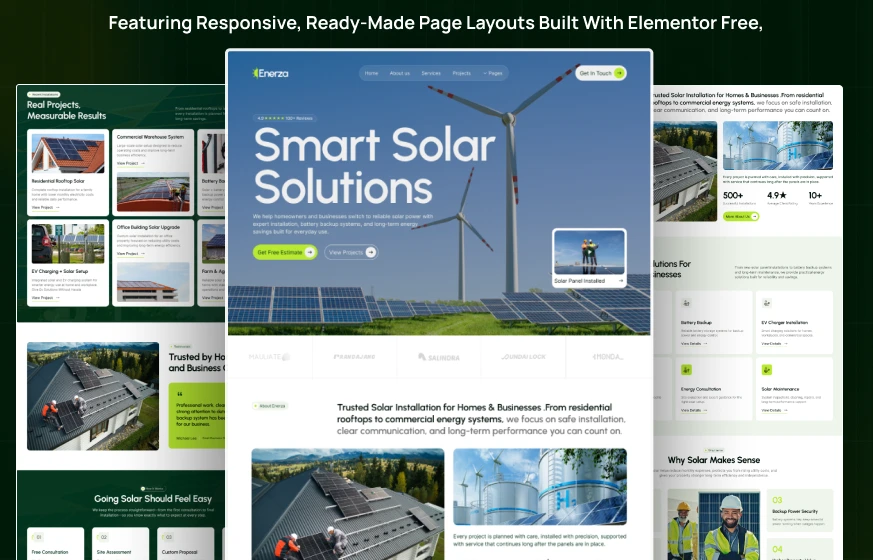873x560 pixels.
Task: Open the Commercial Warehouse System photo
Action: [x=153, y=193]
